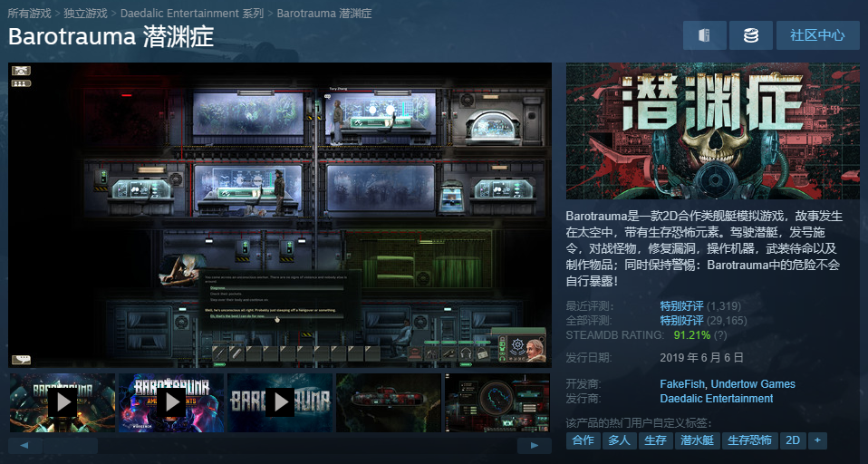Image resolution: width=868 pixels, height=464 pixels.
Task: Click the game description paragraph
Action: [x=704, y=248]
